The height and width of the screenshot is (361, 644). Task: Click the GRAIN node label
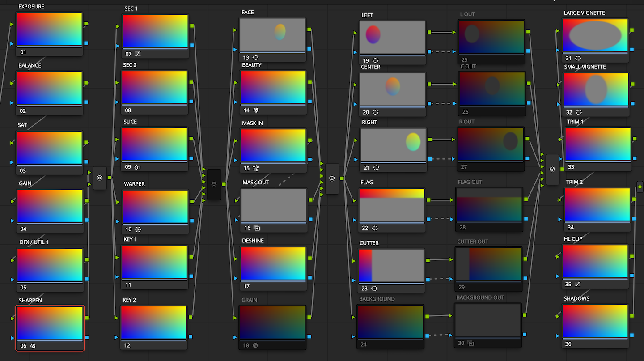coord(250,300)
